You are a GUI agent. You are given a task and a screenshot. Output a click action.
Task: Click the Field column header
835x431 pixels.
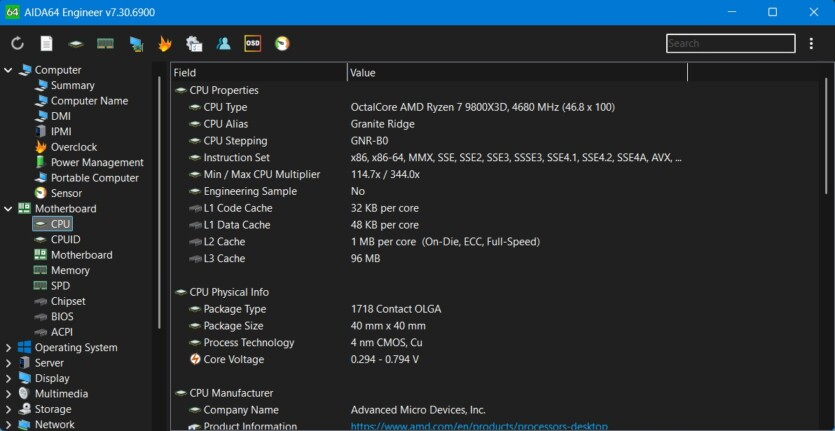259,73
